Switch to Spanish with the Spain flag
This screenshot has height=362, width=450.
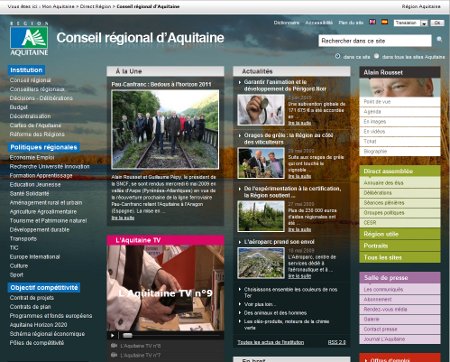(x=385, y=22)
